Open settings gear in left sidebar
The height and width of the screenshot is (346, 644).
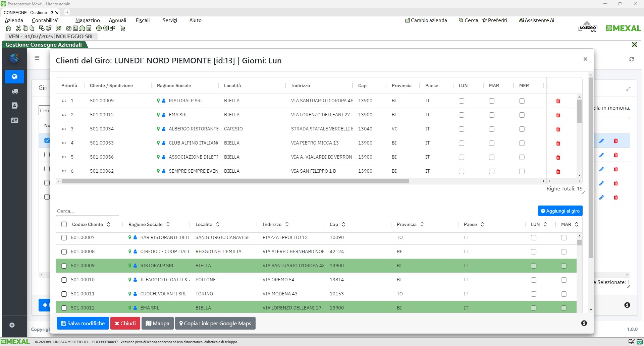pyautogui.click(x=12, y=325)
